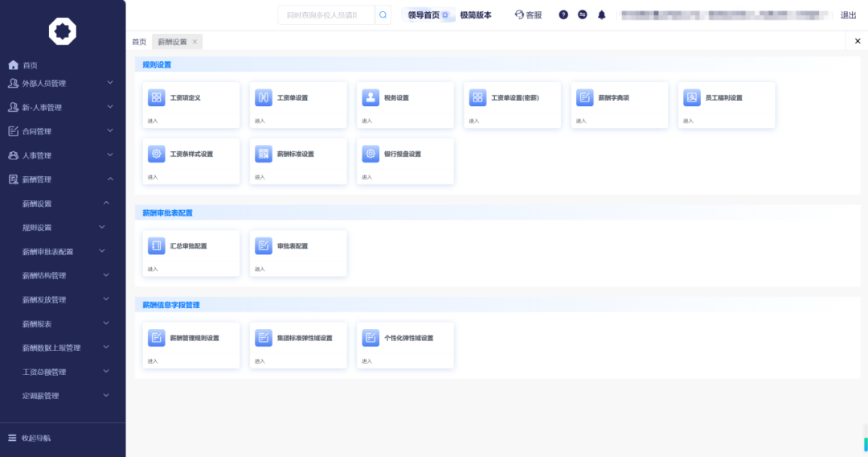The height and width of the screenshot is (457, 868).
Task: Click the 汇总审批配置 icon
Action: (156, 245)
